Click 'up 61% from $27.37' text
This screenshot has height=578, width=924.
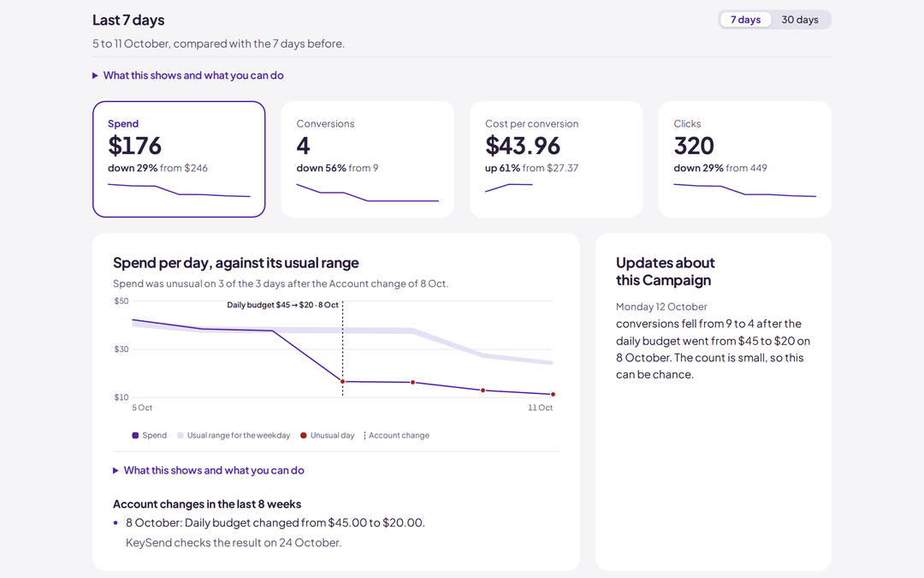tap(531, 168)
